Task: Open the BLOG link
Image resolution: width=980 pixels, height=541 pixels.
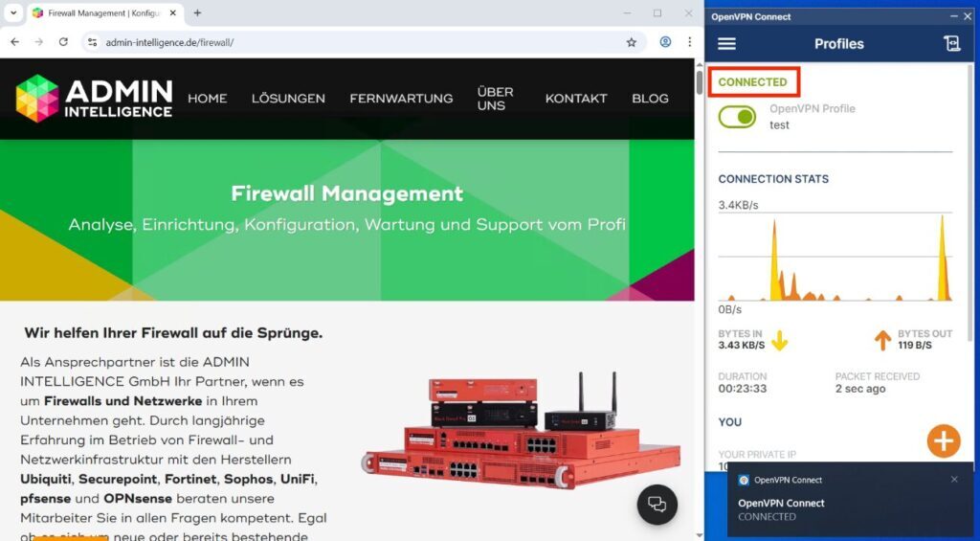Action: coord(650,99)
